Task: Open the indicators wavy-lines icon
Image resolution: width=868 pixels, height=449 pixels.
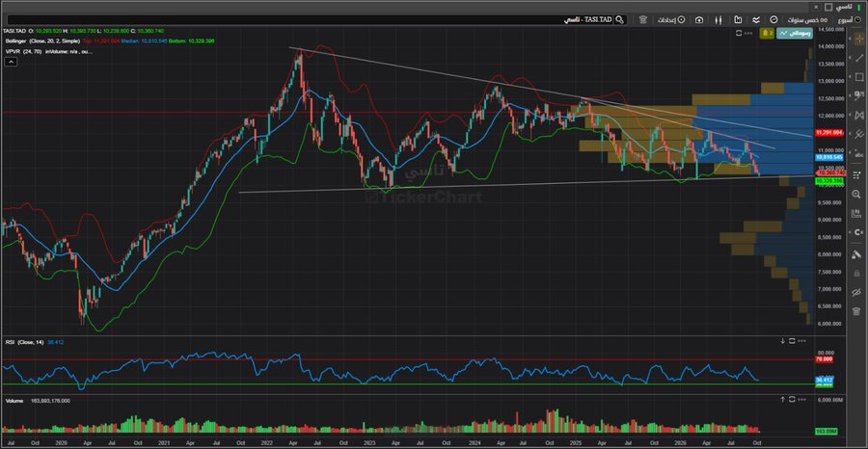Action: 755,20
